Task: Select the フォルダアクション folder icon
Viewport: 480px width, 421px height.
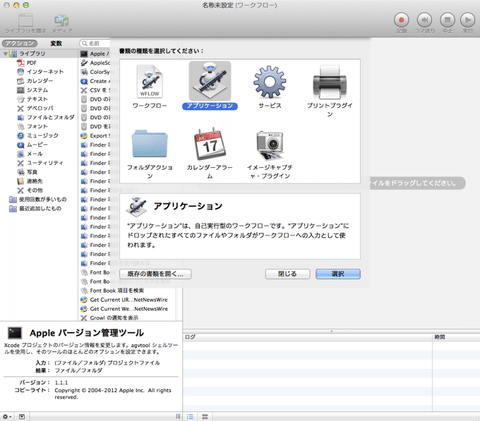Action: pos(150,144)
